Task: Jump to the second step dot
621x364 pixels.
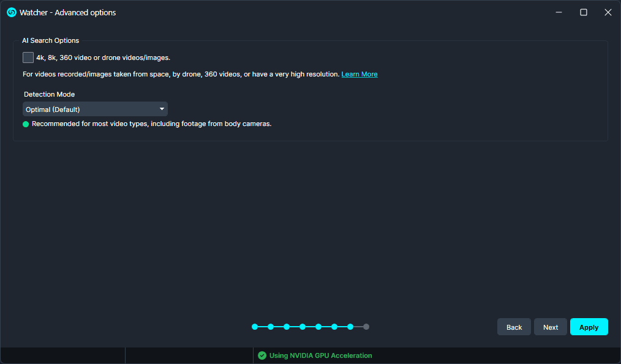Action: (271, 327)
